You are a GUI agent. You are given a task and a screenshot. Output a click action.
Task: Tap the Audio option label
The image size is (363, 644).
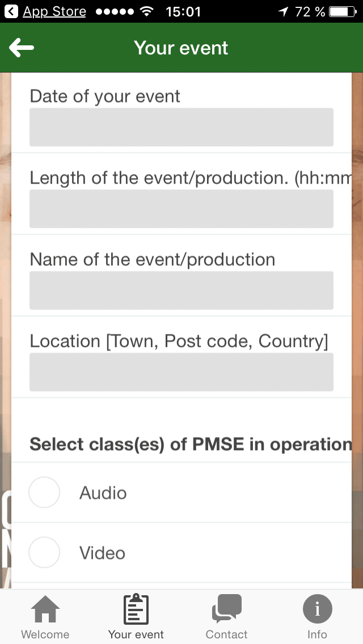[103, 493]
